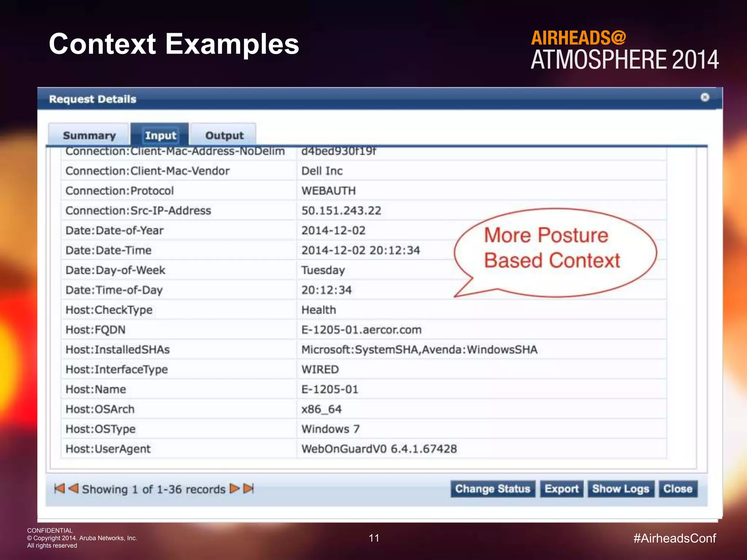This screenshot has height=560, width=747.
Task: Select the Host:FQDN label
Action: [96, 330]
